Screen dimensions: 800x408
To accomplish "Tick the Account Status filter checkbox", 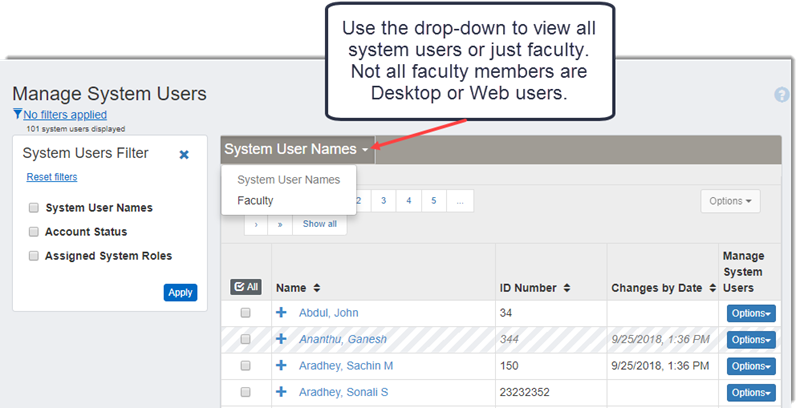I will [x=34, y=232].
